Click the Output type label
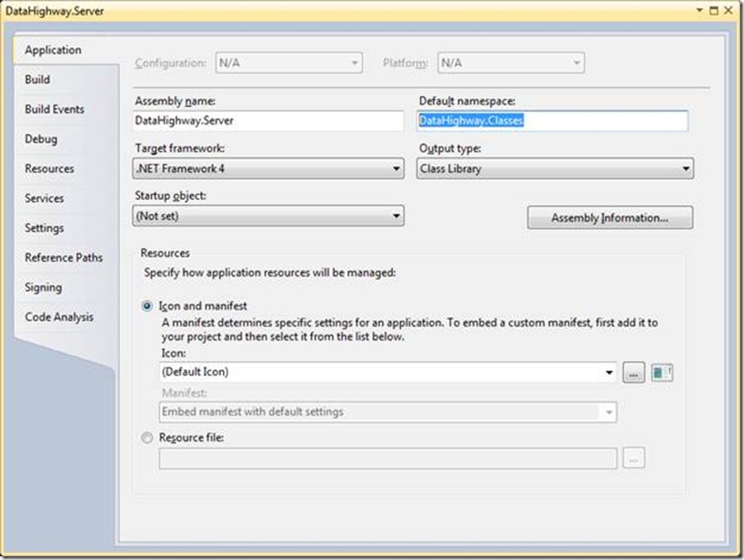Image resolution: width=744 pixels, height=560 pixels. [450, 148]
